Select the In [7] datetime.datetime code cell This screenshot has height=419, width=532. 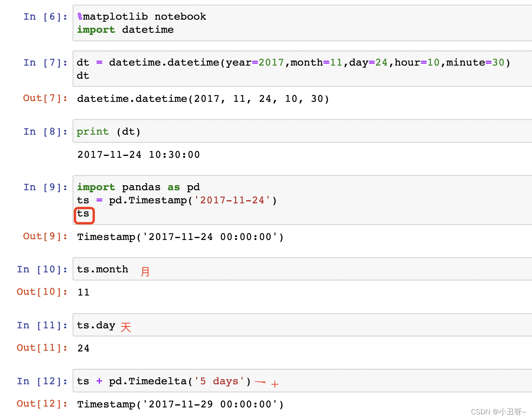click(x=302, y=69)
